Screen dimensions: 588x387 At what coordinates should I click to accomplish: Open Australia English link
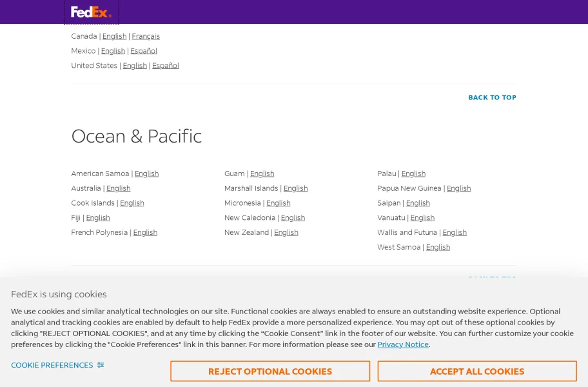click(118, 188)
